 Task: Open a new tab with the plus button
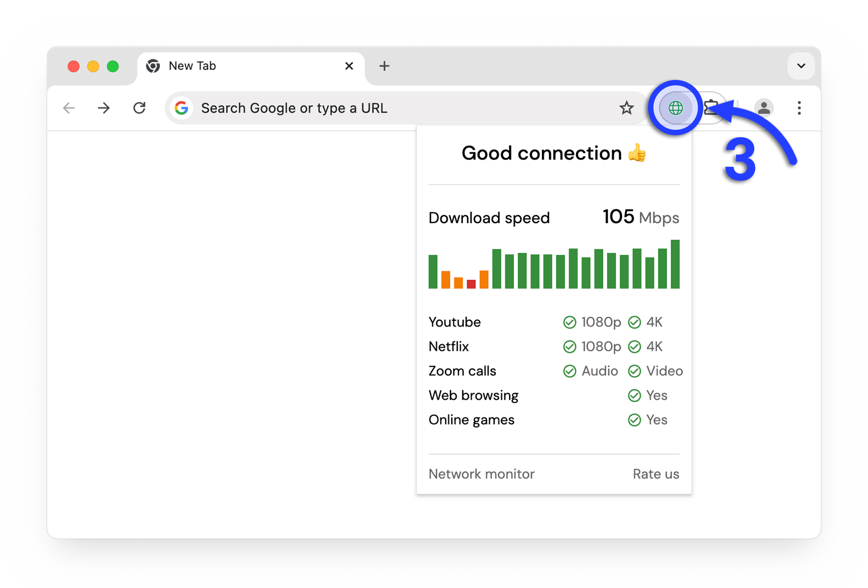click(384, 66)
